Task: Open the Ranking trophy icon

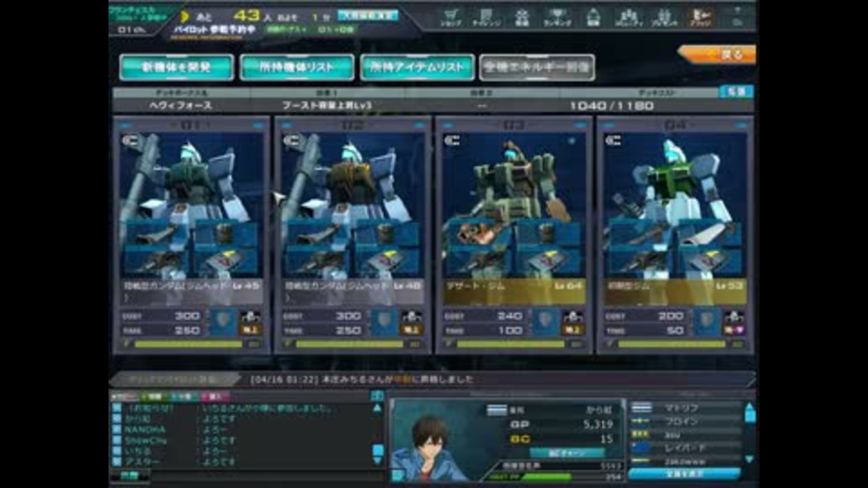Action: pos(557,17)
